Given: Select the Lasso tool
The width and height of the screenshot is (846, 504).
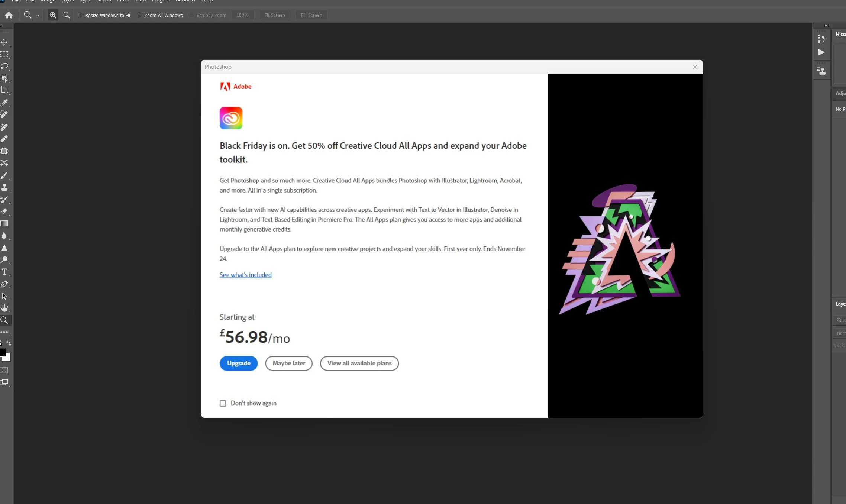Looking at the screenshot, I should pyautogui.click(x=4, y=67).
